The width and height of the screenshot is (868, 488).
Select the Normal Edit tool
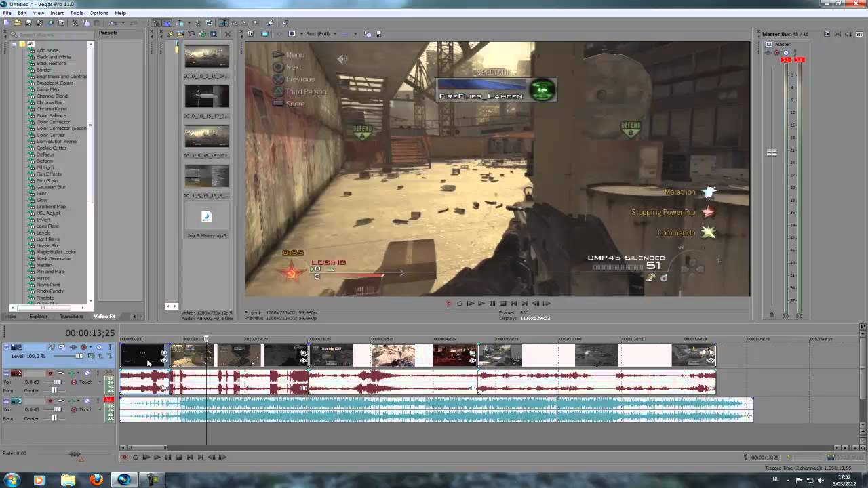(x=223, y=23)
